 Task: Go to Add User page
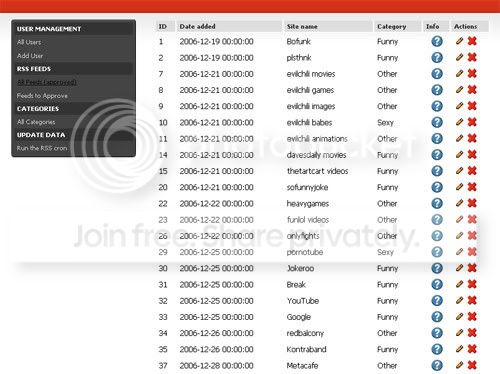30,56
